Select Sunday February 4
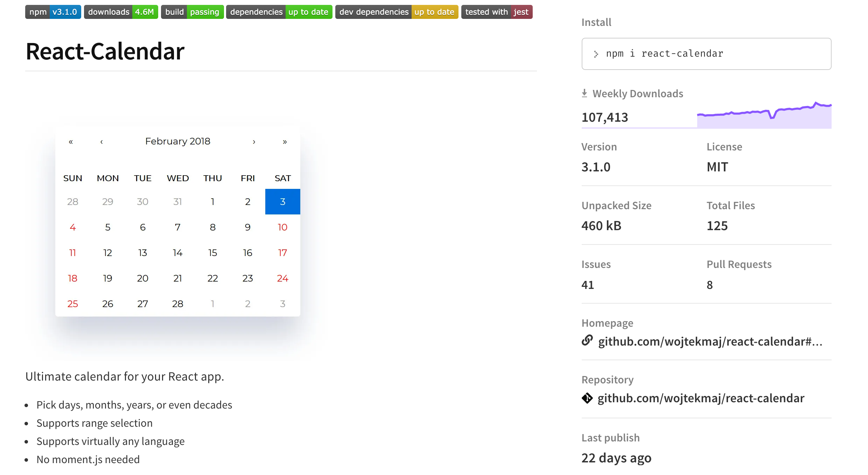The height and width of the screenshot is (475, 868). pos(73,227)
